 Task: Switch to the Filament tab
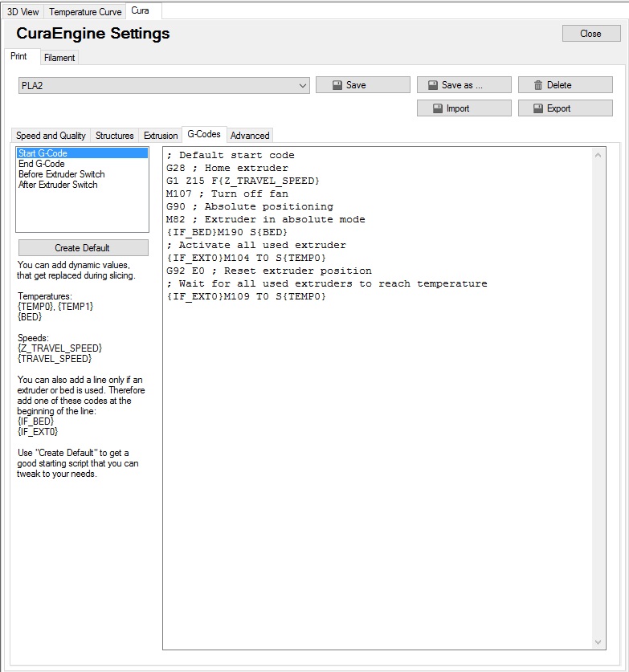point(59,58)
